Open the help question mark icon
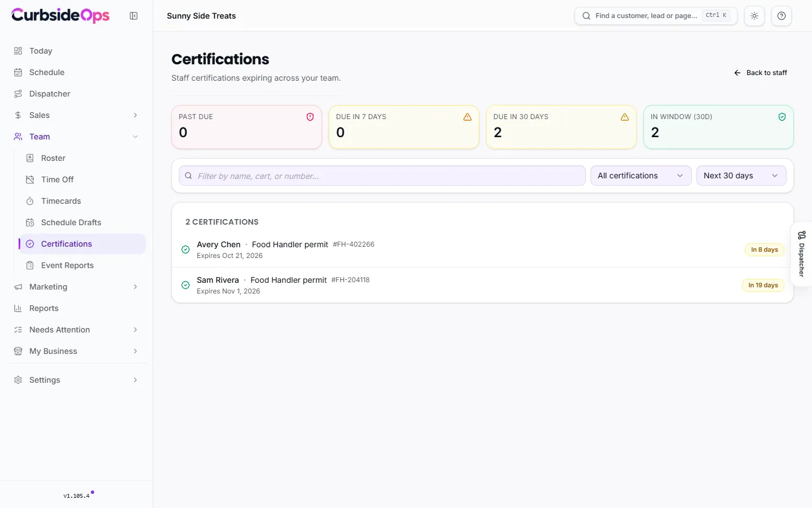Viewport: 812px width, 508px height. pyautogui.click(x=782, y=16)
